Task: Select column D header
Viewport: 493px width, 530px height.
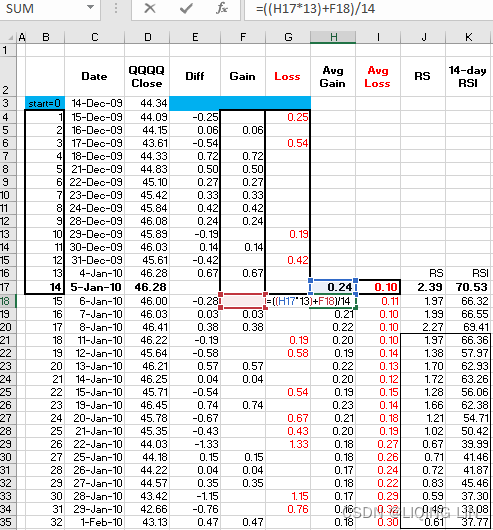Action: [x=147, y=37]
